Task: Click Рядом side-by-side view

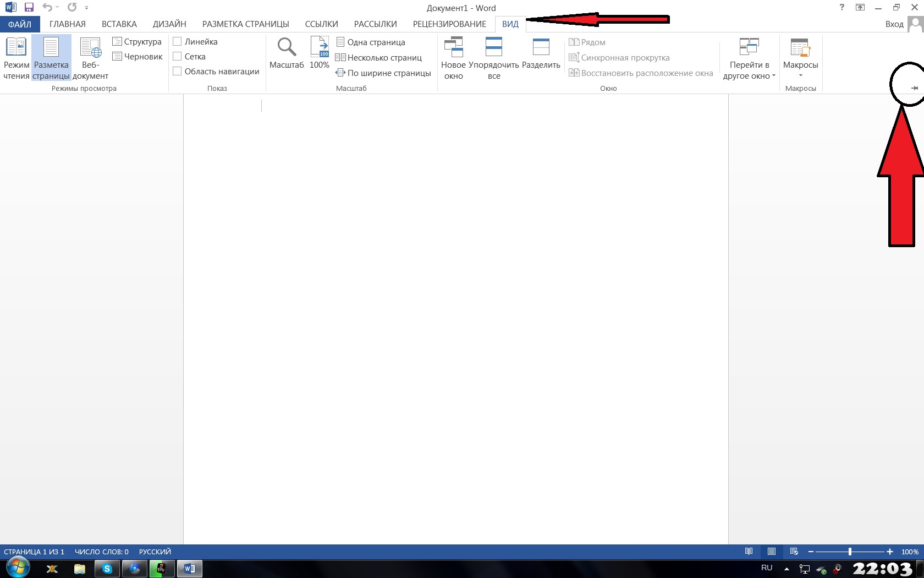Action: click(x=587, y=42)
